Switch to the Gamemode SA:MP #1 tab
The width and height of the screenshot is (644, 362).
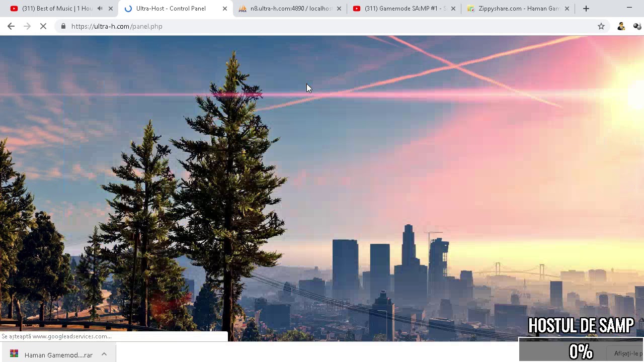coord(405,9)
